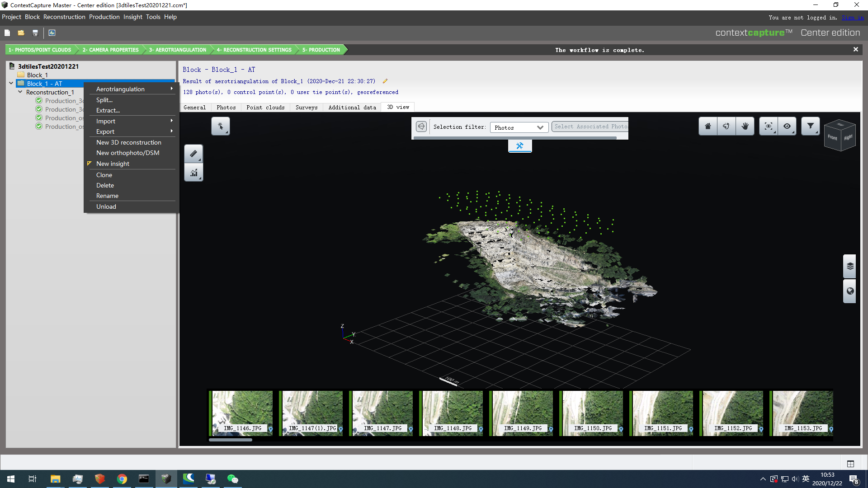The height and width of the screenshot is (488, 868).
Task: Open WeChat from the taskbar
Action: 232,479
